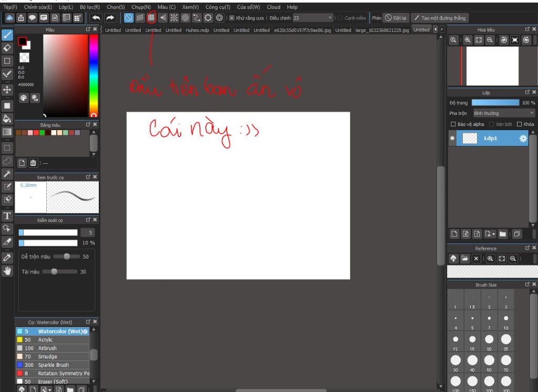Viewport: 538px width, 392px height.
Task: Click Đặt lại reset button
Action: (x=396, y=18)
